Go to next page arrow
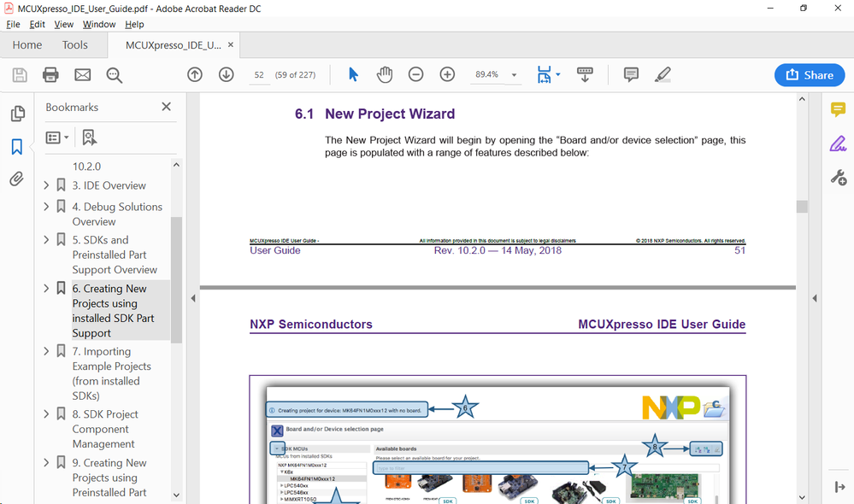 click(x=227, y=74)
